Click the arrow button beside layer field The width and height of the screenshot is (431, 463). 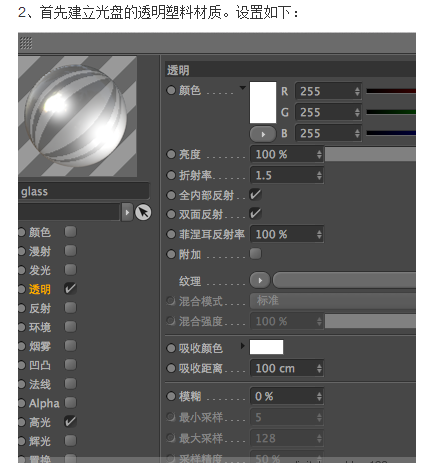point(127,212)
